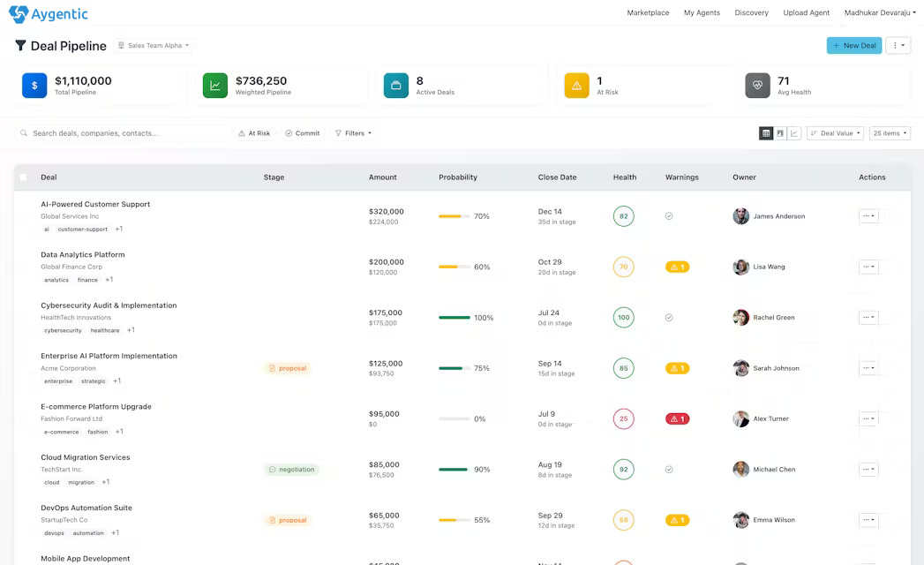Click the customer-support tag
This screenshot has width=924, height=565.
[82, 229]
